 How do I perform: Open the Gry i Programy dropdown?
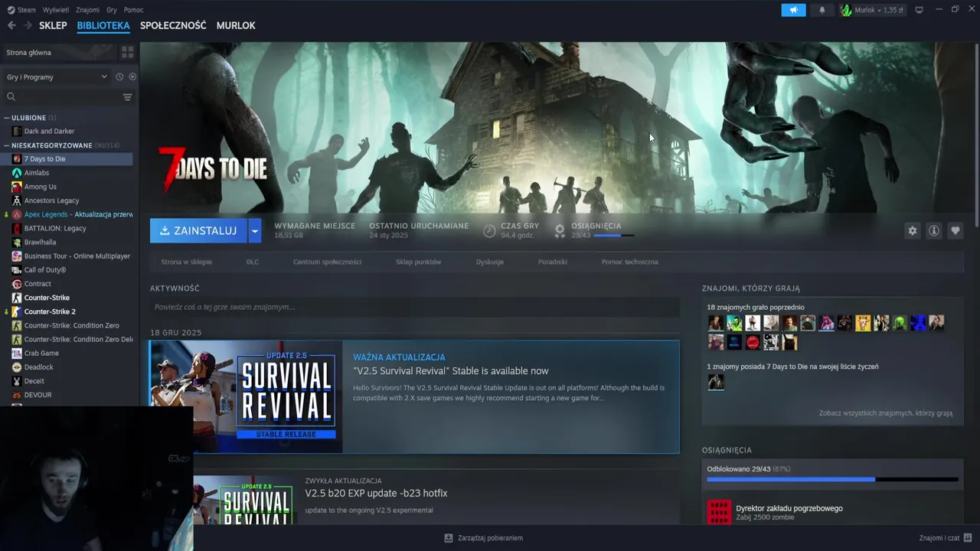57,77
